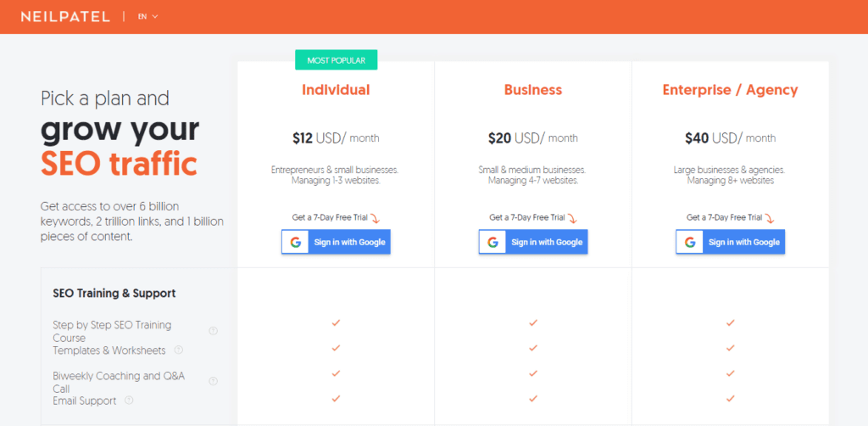Click the NEILPATEL logo in header
Screen dimensions: 868x426
pos(65,17)
